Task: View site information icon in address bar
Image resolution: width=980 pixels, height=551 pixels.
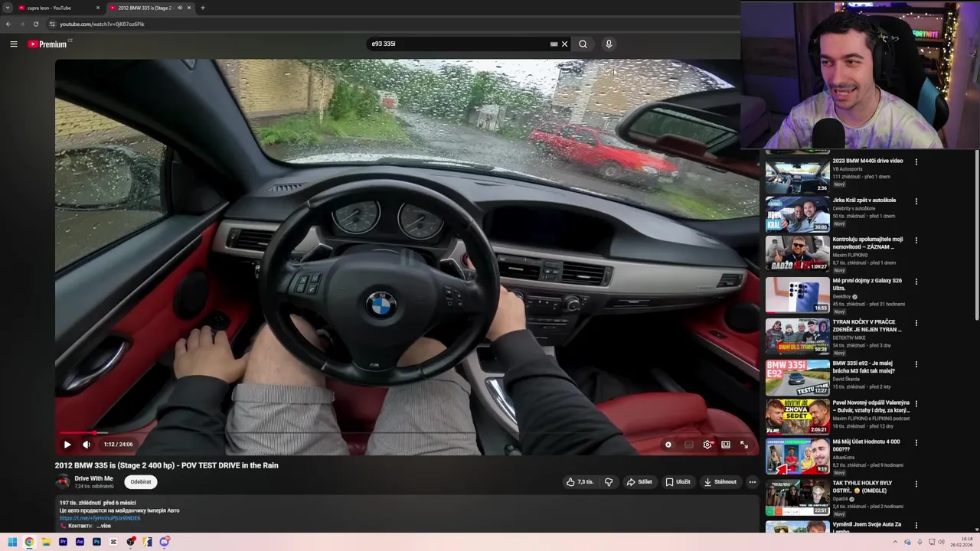Action: pos(52,24)
